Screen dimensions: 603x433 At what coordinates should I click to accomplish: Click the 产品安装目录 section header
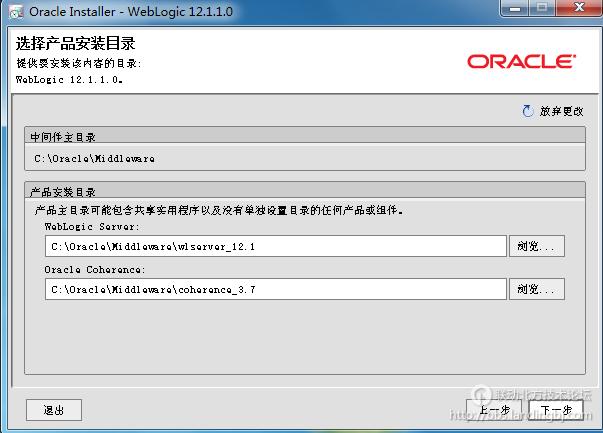click(x=305, y=191)
